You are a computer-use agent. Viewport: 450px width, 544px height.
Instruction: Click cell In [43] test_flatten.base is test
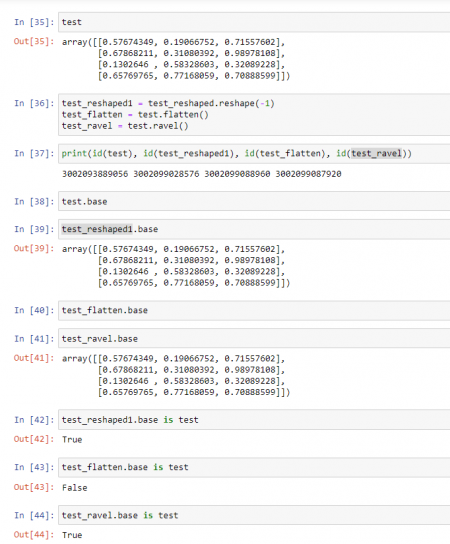[254, 467]
